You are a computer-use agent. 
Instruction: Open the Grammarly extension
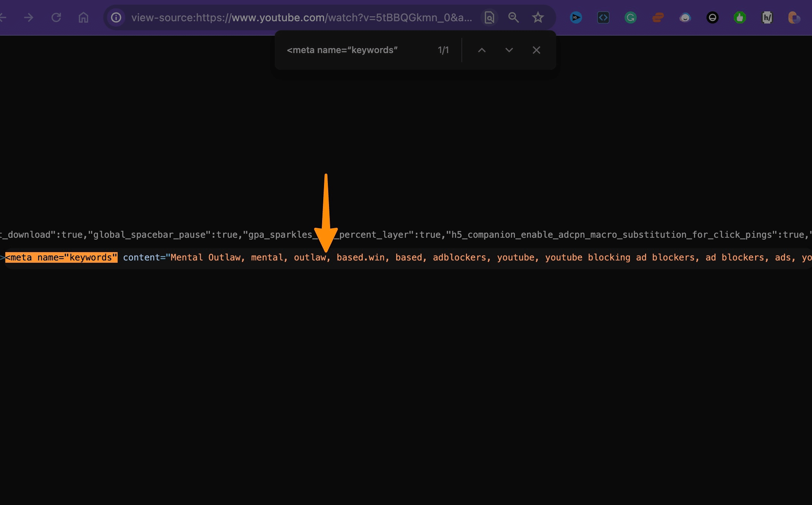click(x=631, y=17)
